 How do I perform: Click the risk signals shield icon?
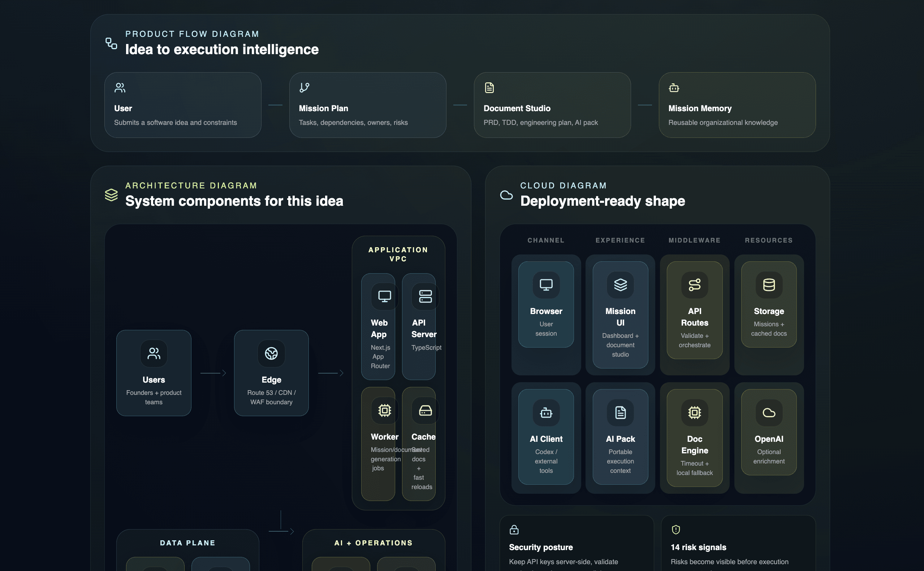coord(676,530)
